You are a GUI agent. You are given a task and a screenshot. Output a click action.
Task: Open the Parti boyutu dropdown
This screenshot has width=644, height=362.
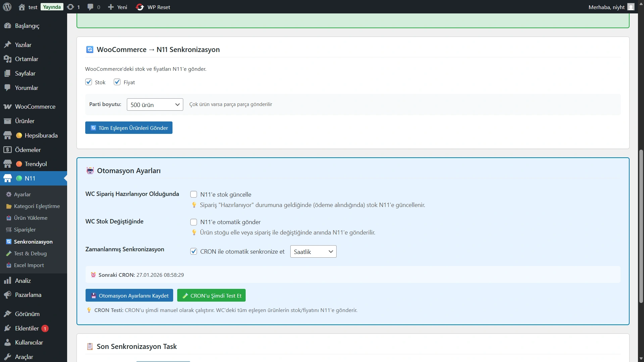click(155, 105)
